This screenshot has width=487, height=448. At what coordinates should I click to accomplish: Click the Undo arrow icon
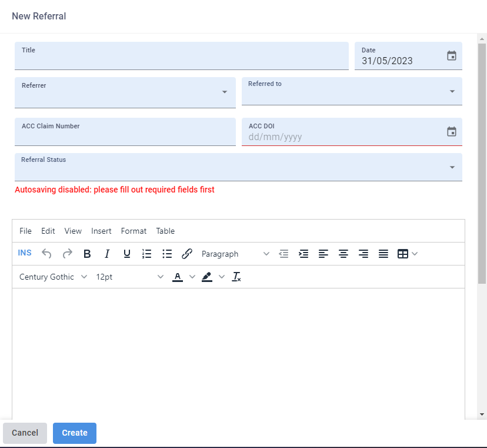click(x=47, y=254)
